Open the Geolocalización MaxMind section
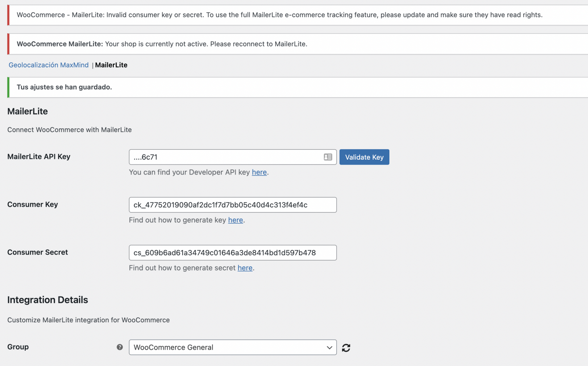Image resolution: width=588 pixels, height=366 pixels. (48, 65)
